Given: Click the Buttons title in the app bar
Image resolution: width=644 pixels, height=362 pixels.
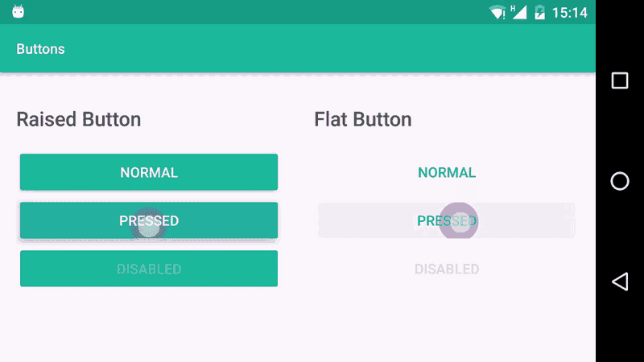Looking at the screenshot, I should (40, 49).
